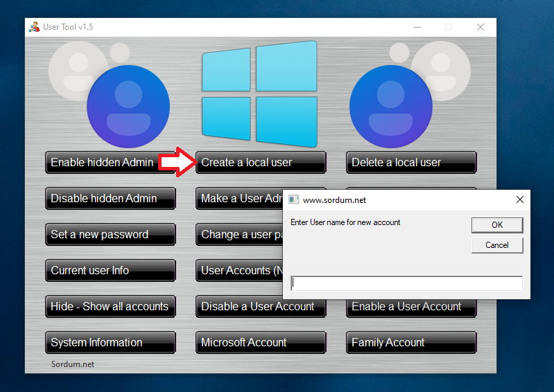Click Disable hidden Admin
The width and height of the screenshot is (554, 392).
click(x=110, y=198)
